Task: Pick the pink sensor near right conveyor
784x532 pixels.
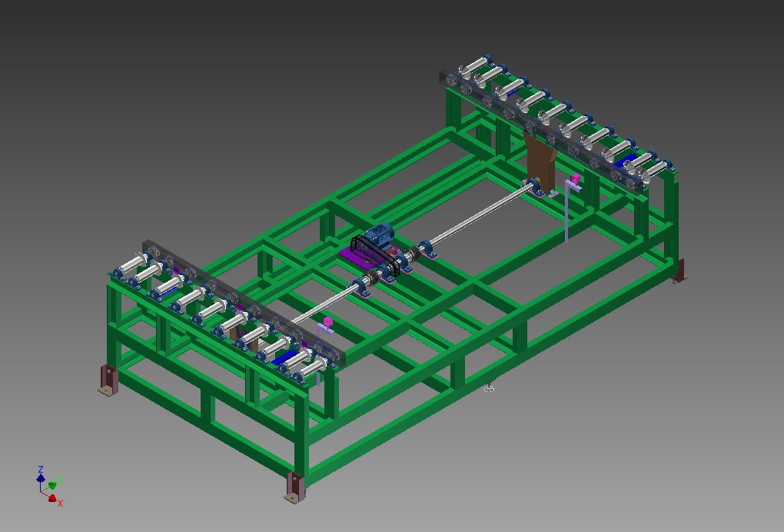Action: click(x=576, y=178)
